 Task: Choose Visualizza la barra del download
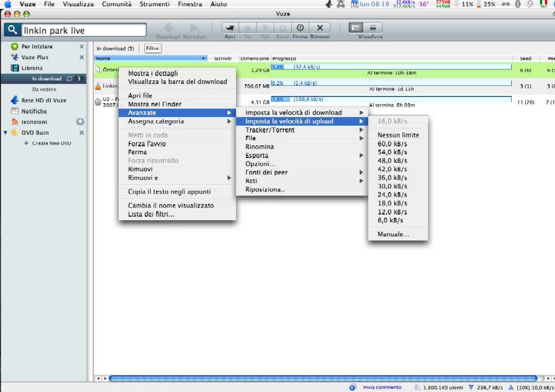[178, 82]
